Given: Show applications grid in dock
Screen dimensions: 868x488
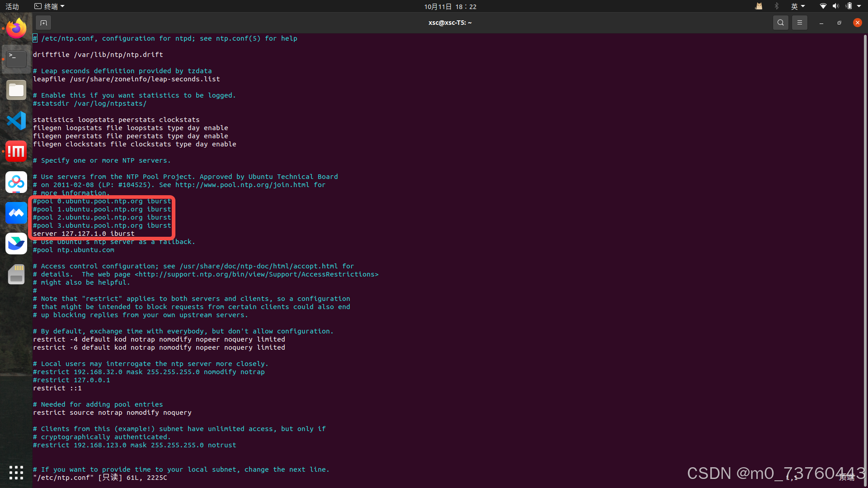Looking at the screenshot, I should pos(16,472).
